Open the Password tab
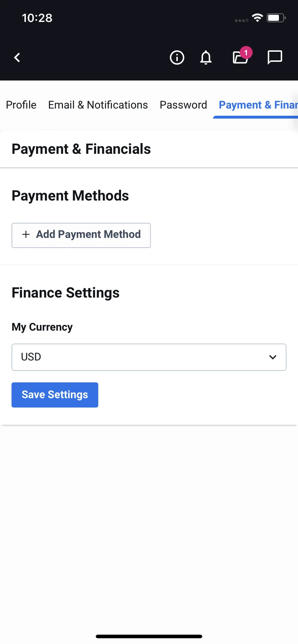The width and height of the screenshot is (298, 644). click(x=184, y=105)
